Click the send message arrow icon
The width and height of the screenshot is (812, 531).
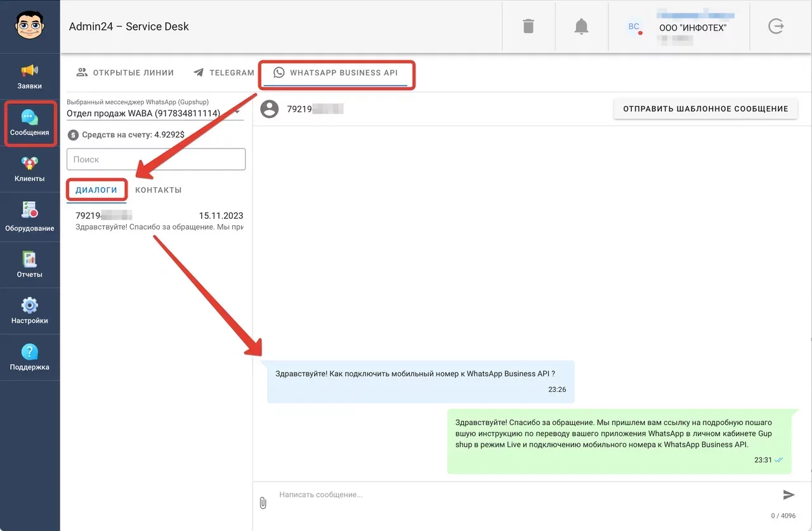(x=789, y=495)
